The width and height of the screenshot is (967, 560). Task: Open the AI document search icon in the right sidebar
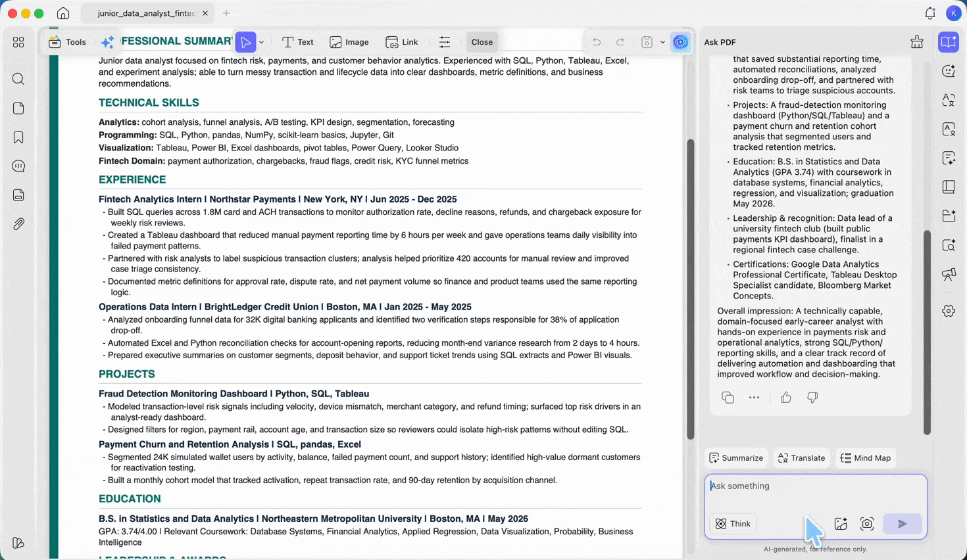click(949, 245)
